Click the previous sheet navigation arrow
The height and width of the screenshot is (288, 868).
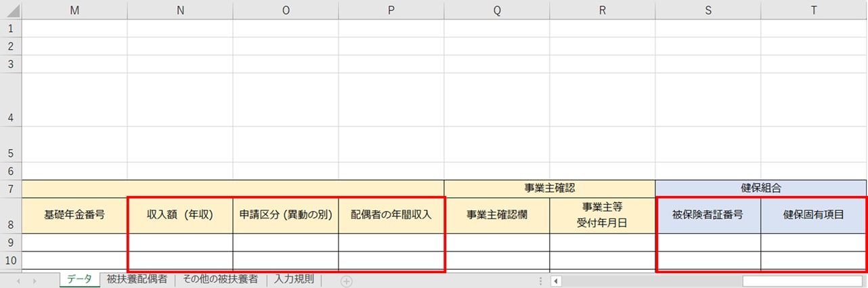[x=18, y=281]
